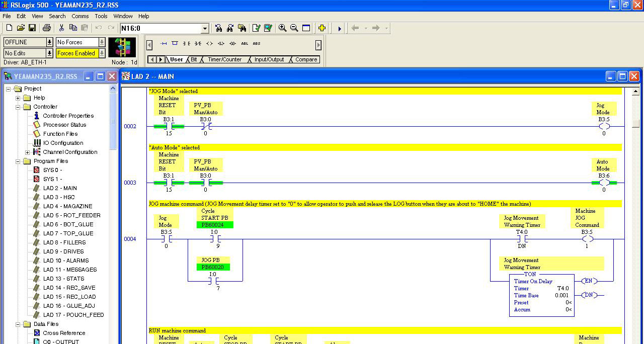Click the Zoom Out magnifier icon

(294, 28)
